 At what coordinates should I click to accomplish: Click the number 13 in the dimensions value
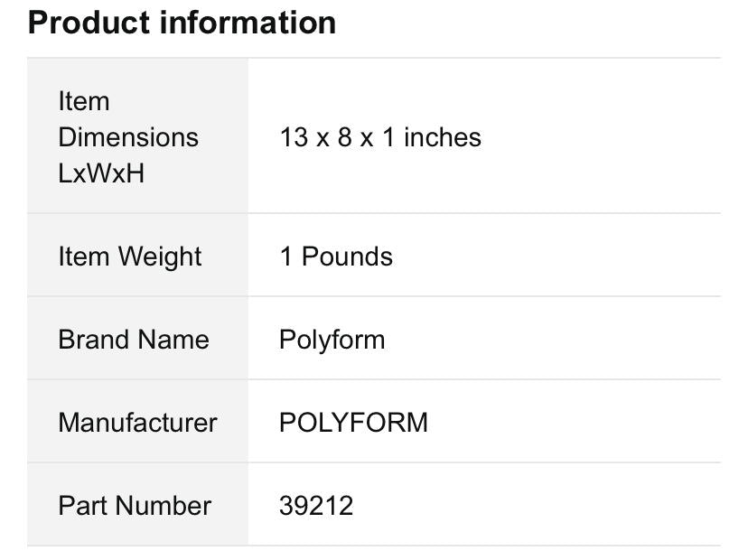(x=295, y=137)
